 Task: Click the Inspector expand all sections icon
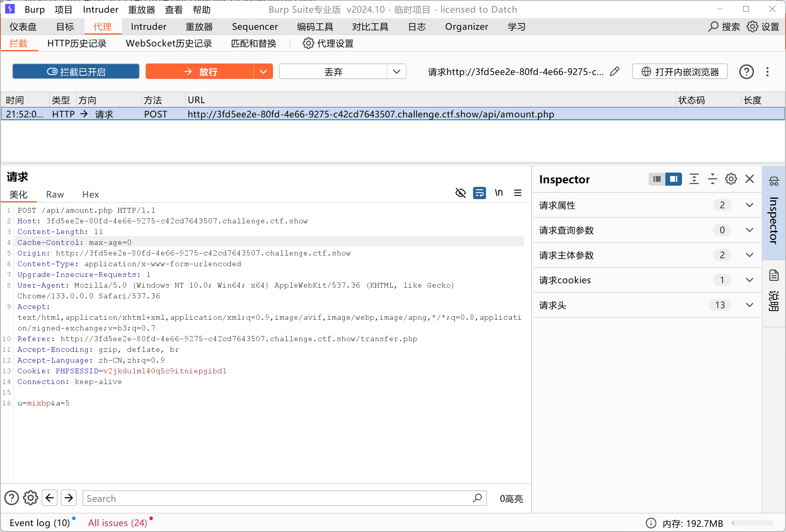[694, 179]
